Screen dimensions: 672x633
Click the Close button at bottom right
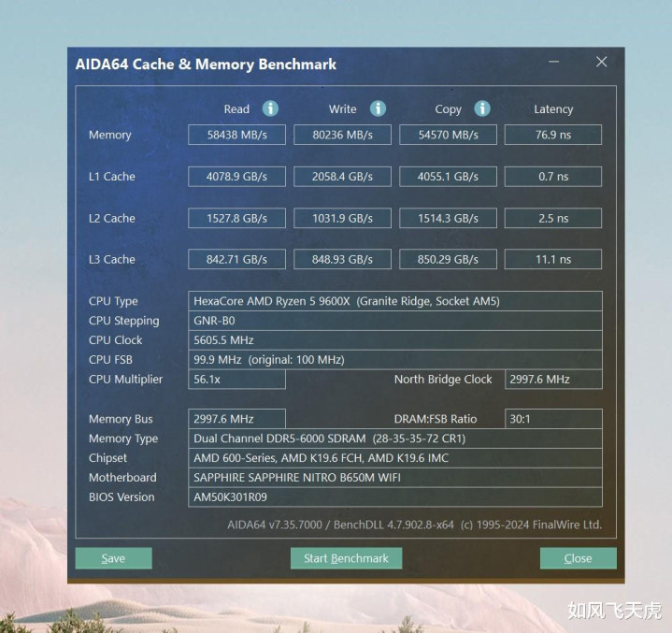pos(579,558)
